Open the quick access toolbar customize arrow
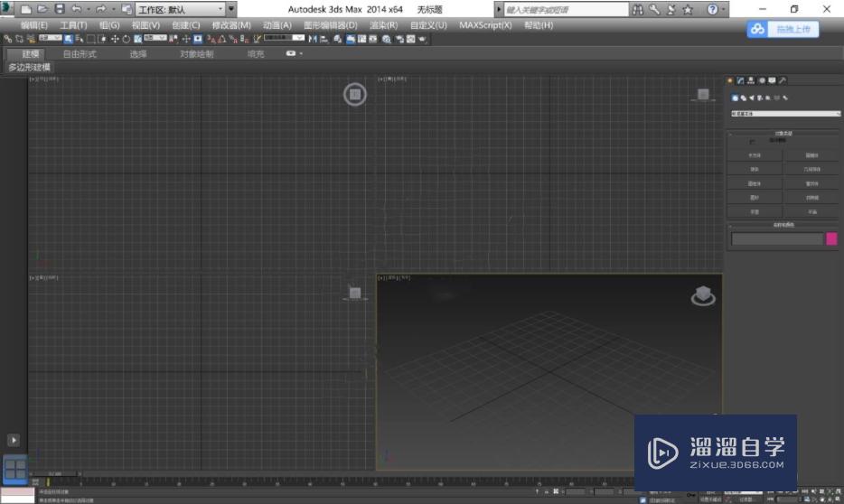The image size is (844, 504). click(231, 9)
